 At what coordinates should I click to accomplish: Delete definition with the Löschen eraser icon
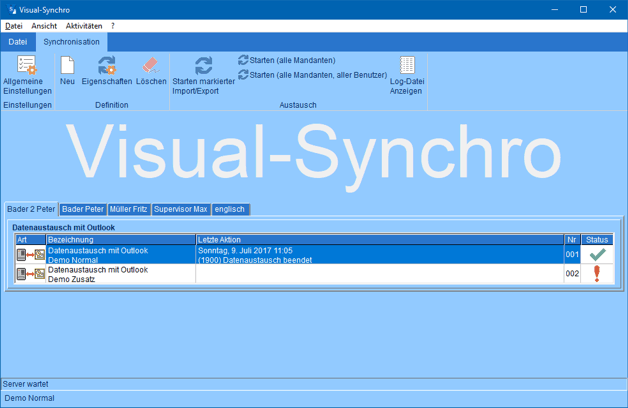tap(151, 65)
